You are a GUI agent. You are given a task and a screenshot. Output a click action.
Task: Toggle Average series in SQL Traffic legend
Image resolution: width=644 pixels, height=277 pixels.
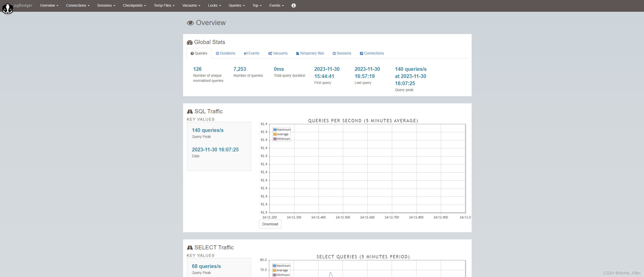pos(281,134)
